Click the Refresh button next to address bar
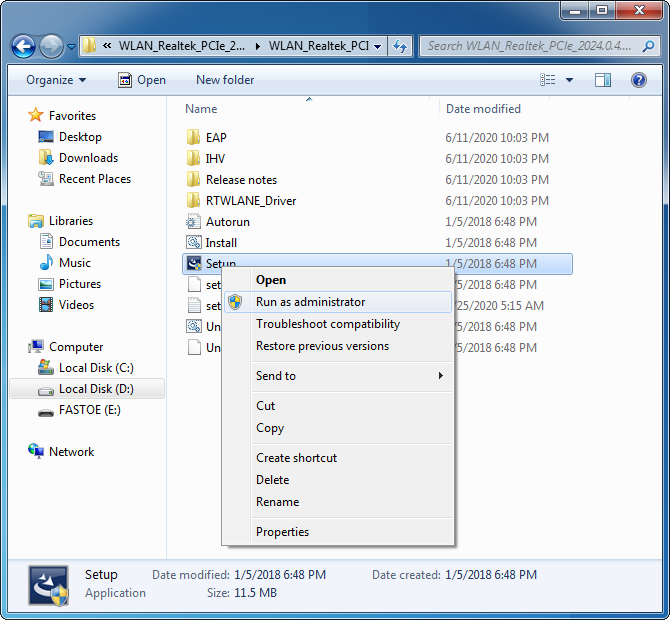 (400, 46)
